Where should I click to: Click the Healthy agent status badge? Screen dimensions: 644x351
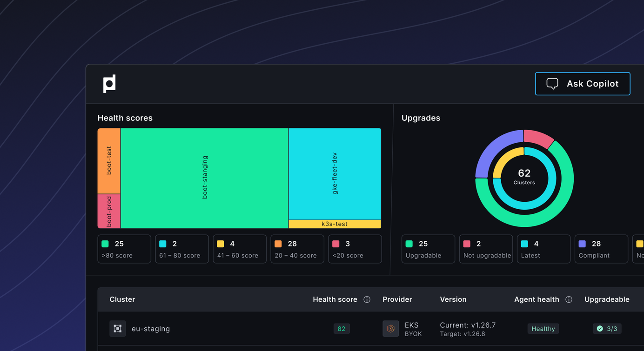[x=543, y=329]
